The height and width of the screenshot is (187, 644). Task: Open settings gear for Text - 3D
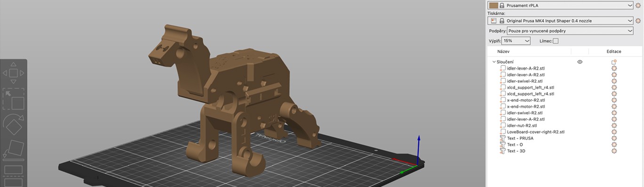614,151
